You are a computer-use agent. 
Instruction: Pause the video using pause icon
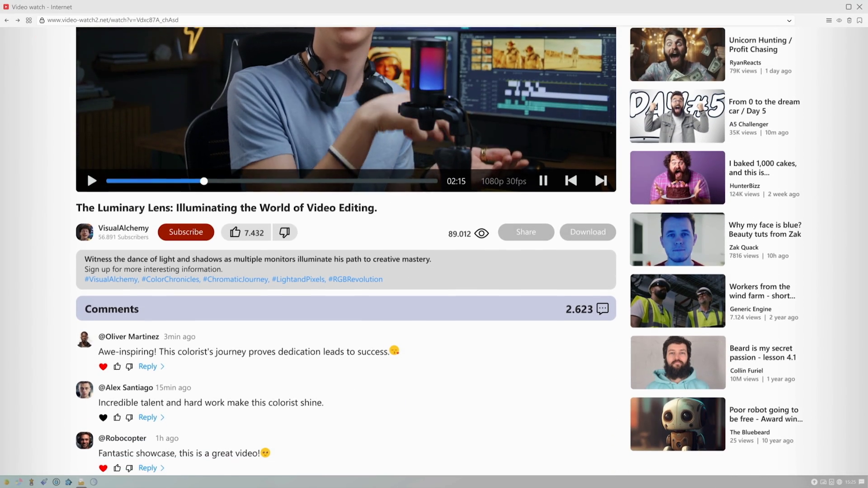pos(543,181)
